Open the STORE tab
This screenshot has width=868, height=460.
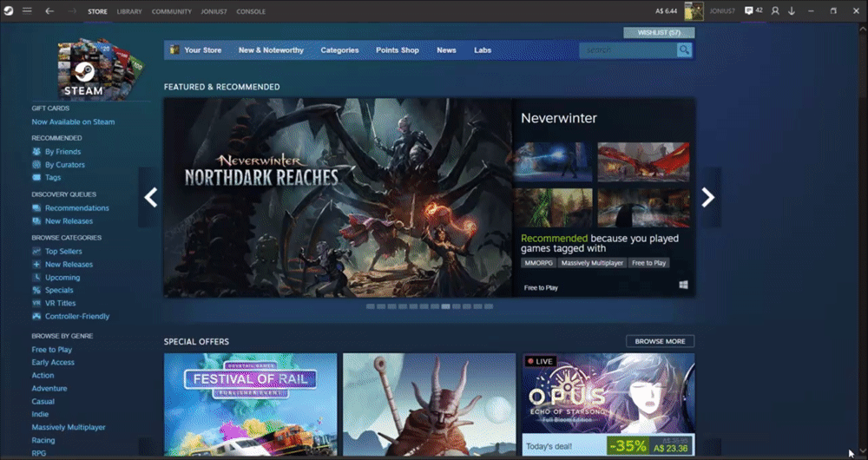[97, 11]
